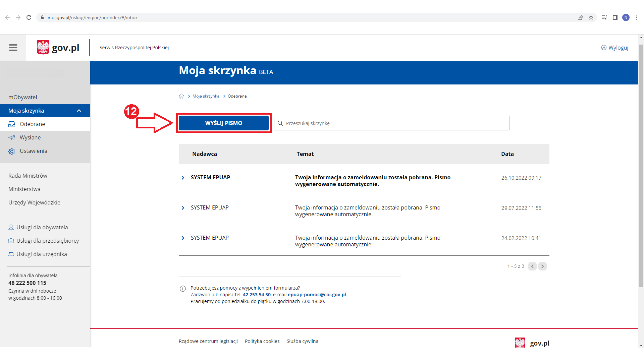Expand the message dated 24.02.2022
Screen dimensions: 644x362
[183, 238]
